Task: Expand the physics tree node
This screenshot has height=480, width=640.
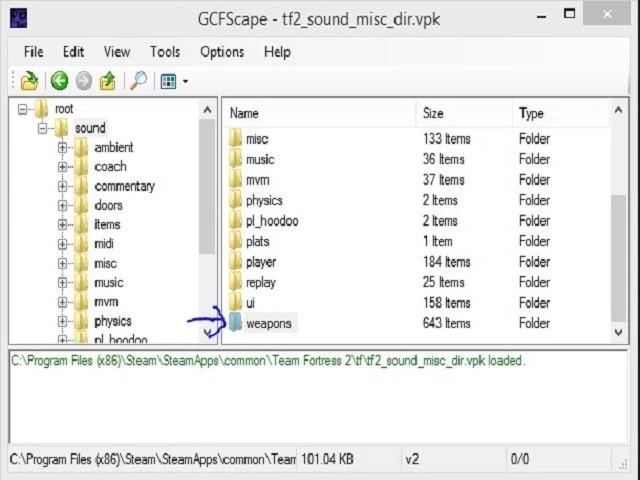Action: click(62, 321)
